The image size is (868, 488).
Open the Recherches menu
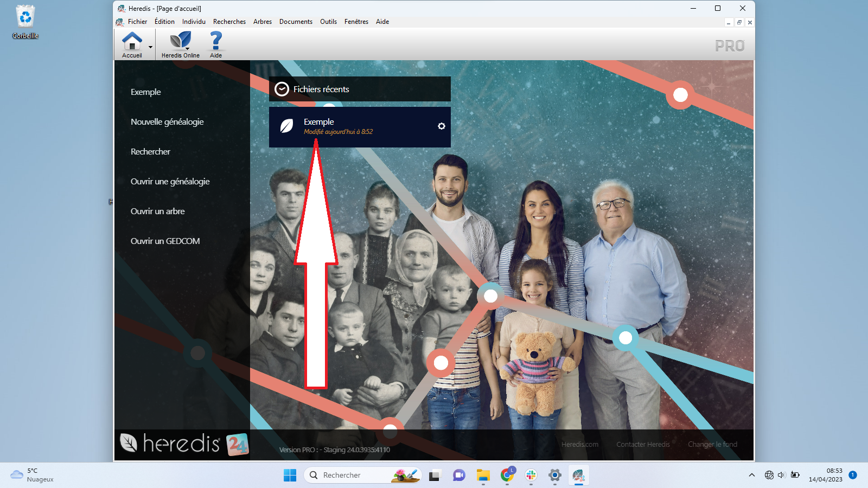(x=229, y=22)
